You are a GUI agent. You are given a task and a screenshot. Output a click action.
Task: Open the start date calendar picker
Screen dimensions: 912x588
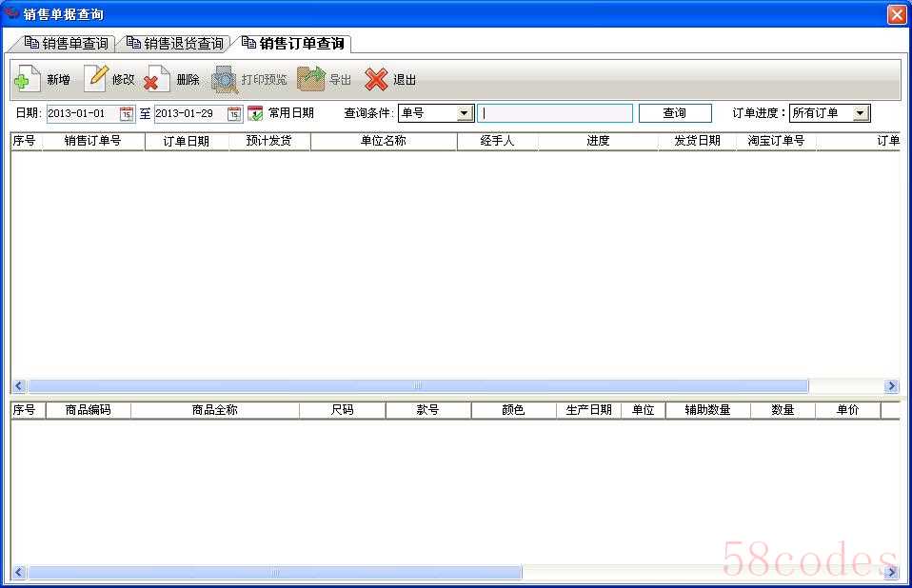(x=127, y=114)
